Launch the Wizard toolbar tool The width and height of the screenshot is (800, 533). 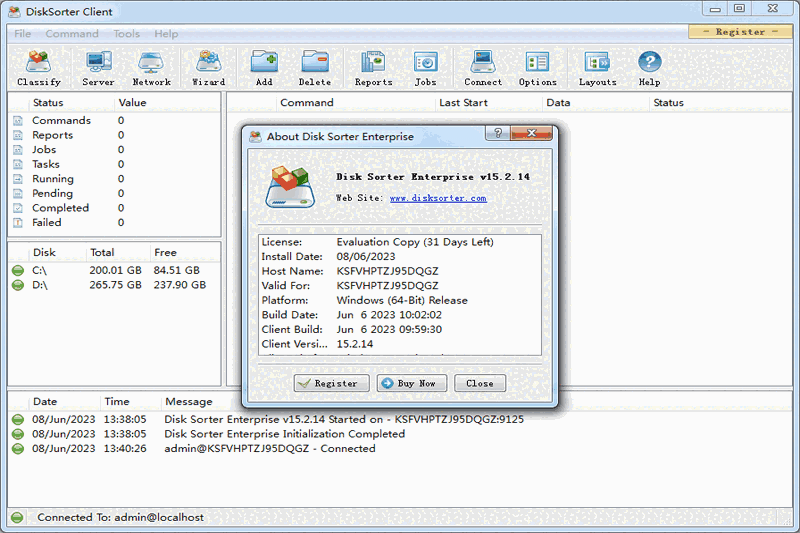tap(209, 68)
